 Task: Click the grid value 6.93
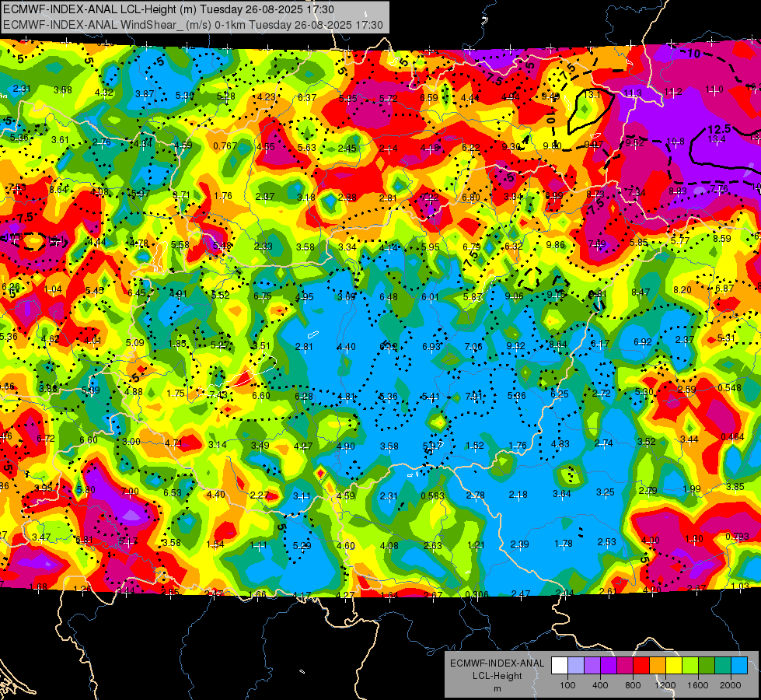[431, 346]
